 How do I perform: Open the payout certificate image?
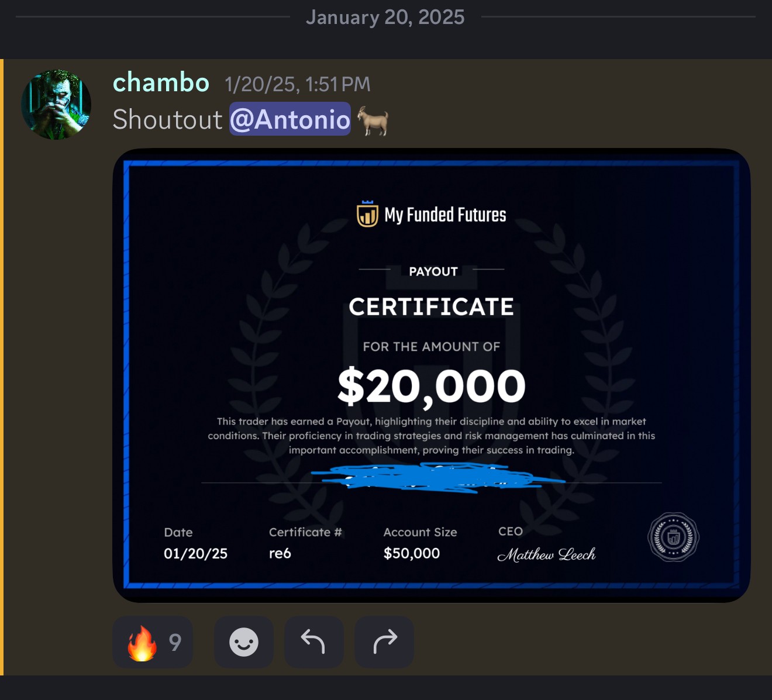pos(432,375)
